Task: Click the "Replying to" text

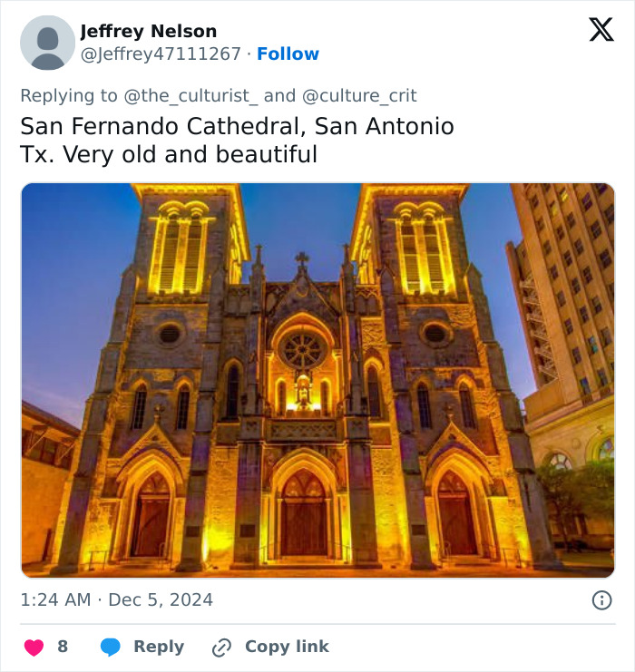Action: 69,95
